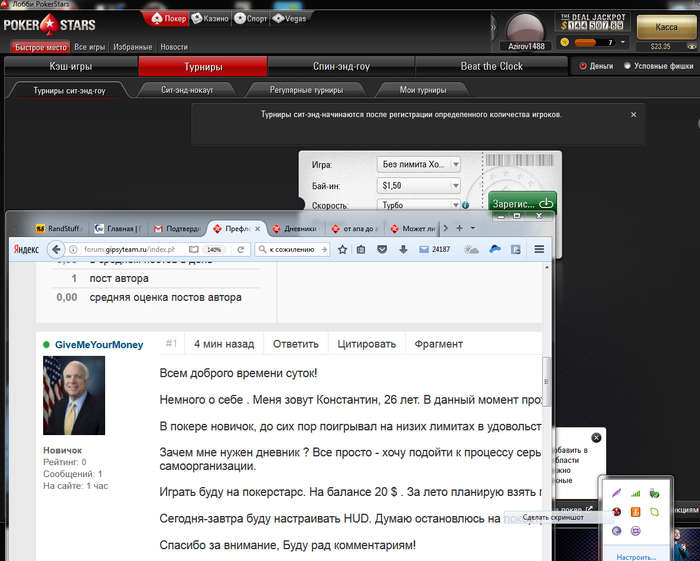The width and height of the screenshot is (700, 561).
Task: Select the Все игры tab
Action: (90, 47)
